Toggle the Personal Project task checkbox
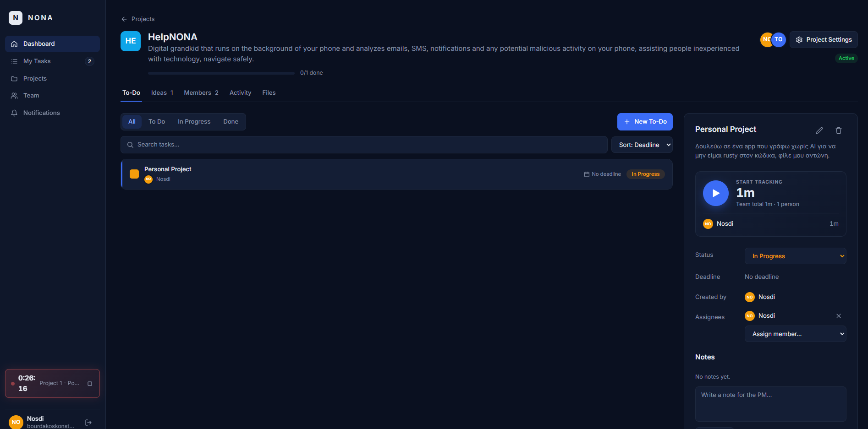The image size is (868, 429). pos(134,174)
